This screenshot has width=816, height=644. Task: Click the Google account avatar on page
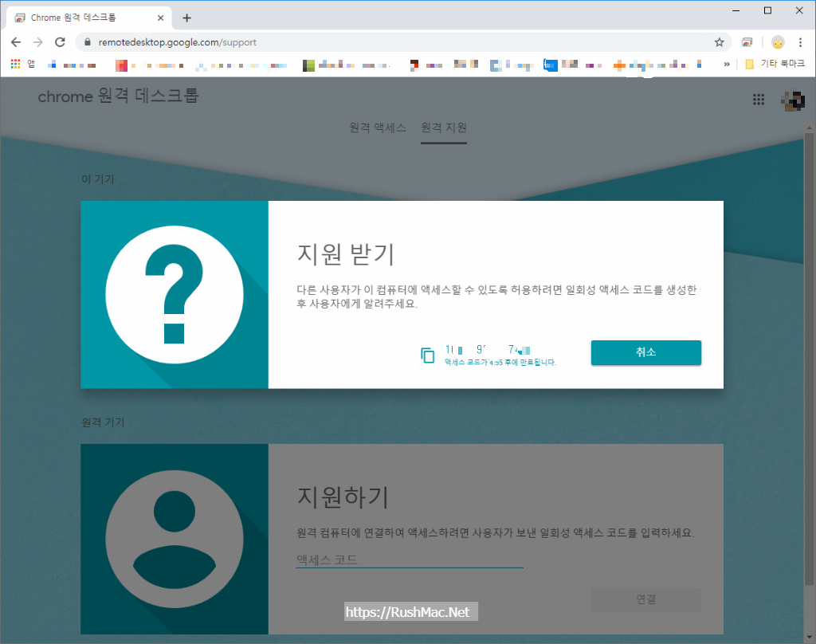pyautogui.click(x=793, y=100)
